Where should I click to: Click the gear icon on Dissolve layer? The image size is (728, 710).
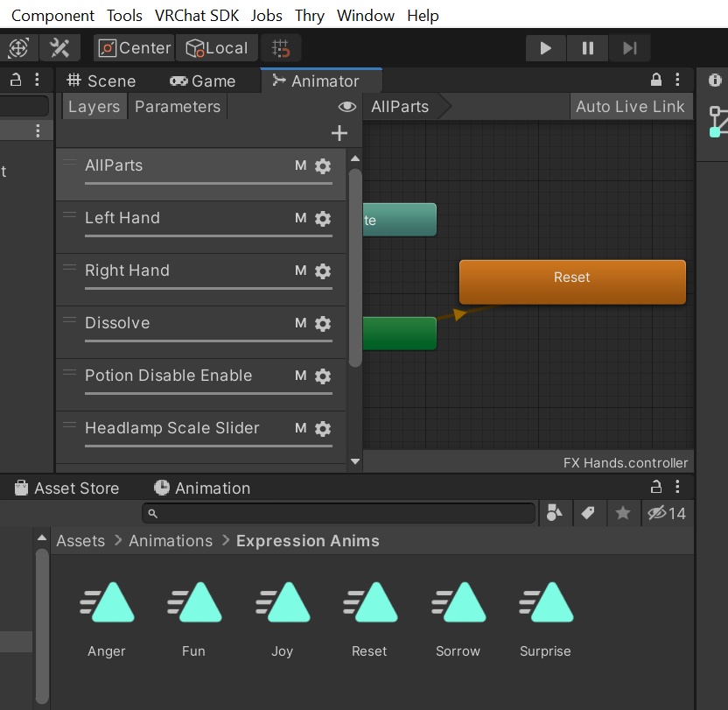(325, 323)
